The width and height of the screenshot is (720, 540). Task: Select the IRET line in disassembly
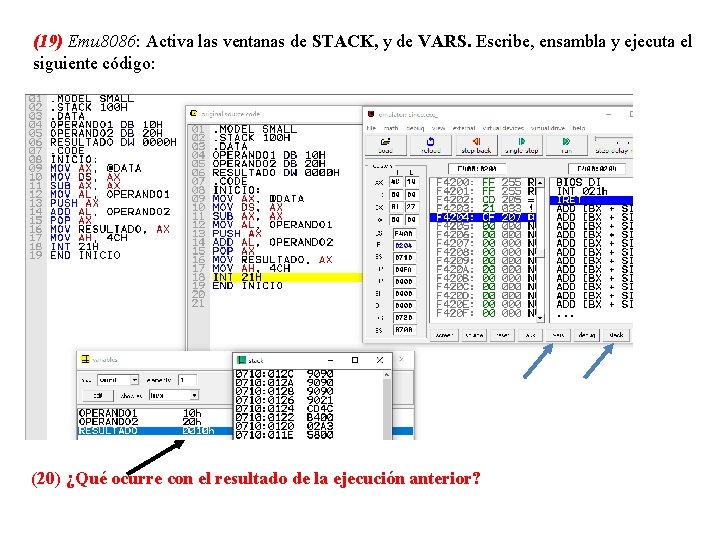[x=591, y=200]
